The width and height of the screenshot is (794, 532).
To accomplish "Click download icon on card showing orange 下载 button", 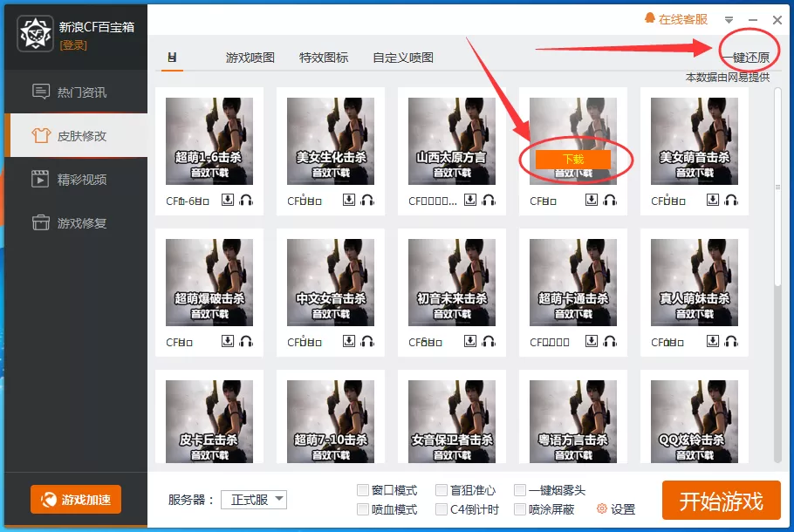I will click(592, 200).
